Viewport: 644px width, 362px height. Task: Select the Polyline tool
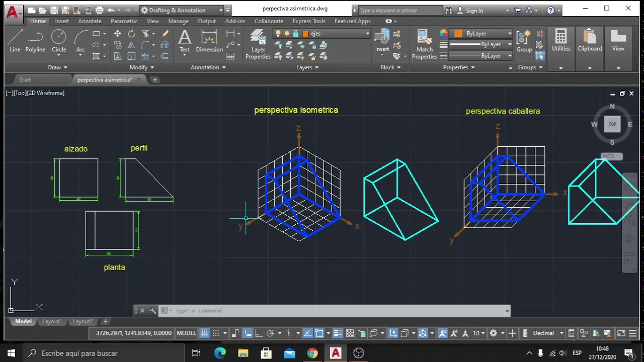pyautogui.click(x=35, y=40)
